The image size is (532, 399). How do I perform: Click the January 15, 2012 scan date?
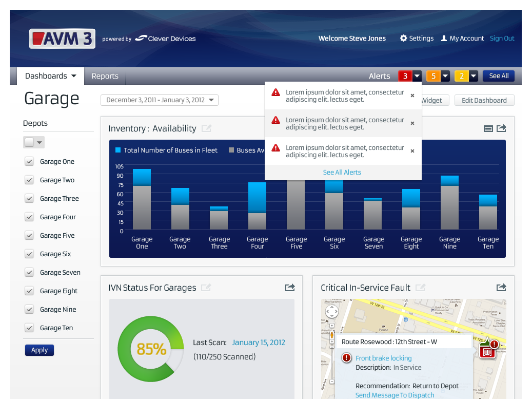click(x=259, y=343)
